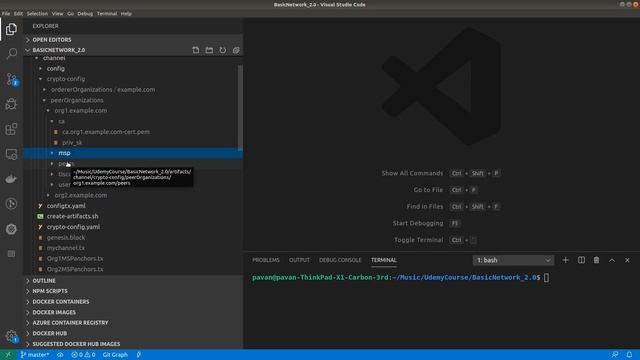The height and width of the screenshot is (360, 640).
Task: Collapse the BASICNETWORK_2.0 section
Action: pos(107,50)
